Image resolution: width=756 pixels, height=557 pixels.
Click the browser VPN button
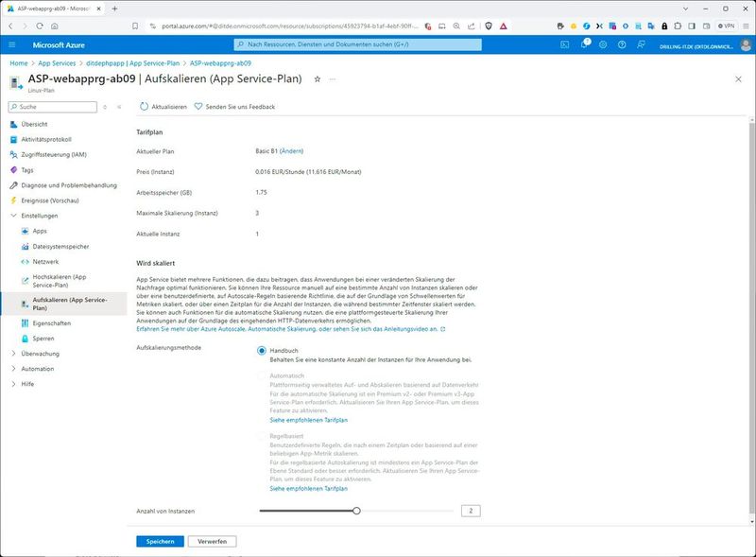[x=727, y=26]
